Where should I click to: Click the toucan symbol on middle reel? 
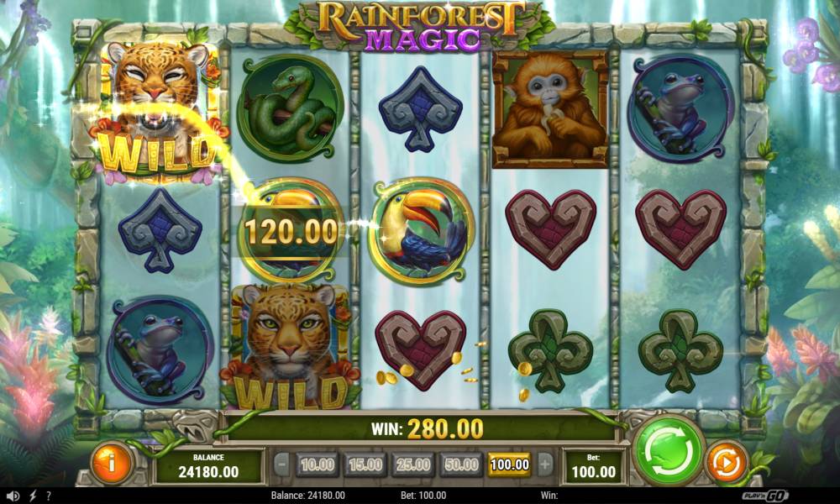[422, 231]
